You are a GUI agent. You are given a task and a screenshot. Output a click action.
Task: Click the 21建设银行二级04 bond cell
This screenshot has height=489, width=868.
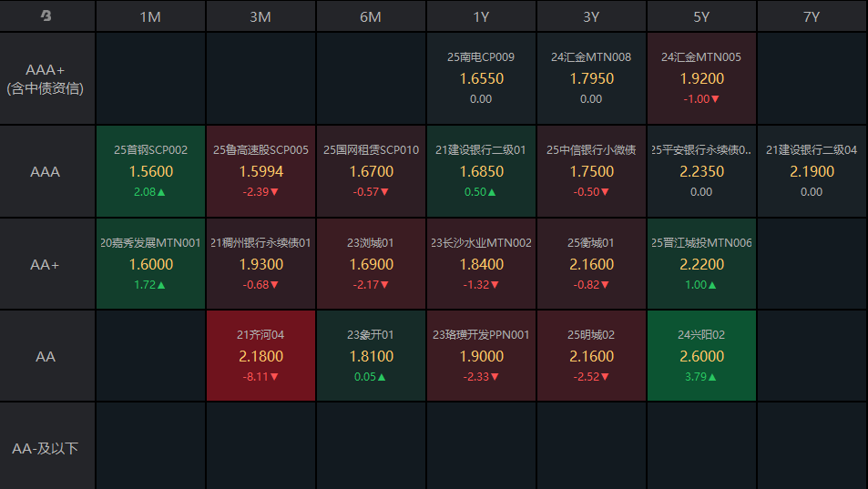coord(812,171)
